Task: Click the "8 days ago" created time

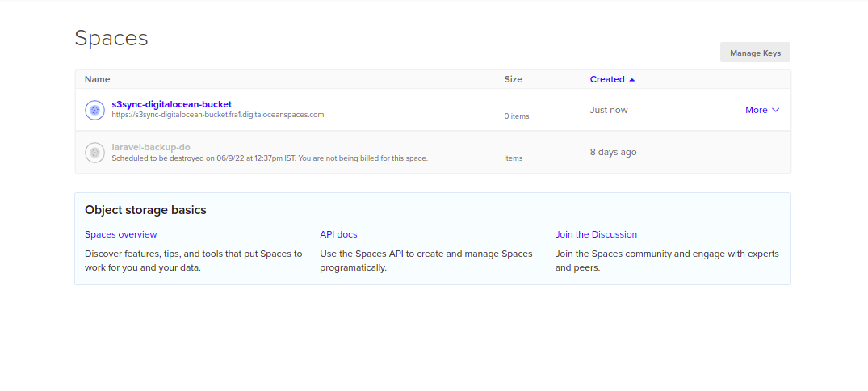Action: [x=614, y=153]
